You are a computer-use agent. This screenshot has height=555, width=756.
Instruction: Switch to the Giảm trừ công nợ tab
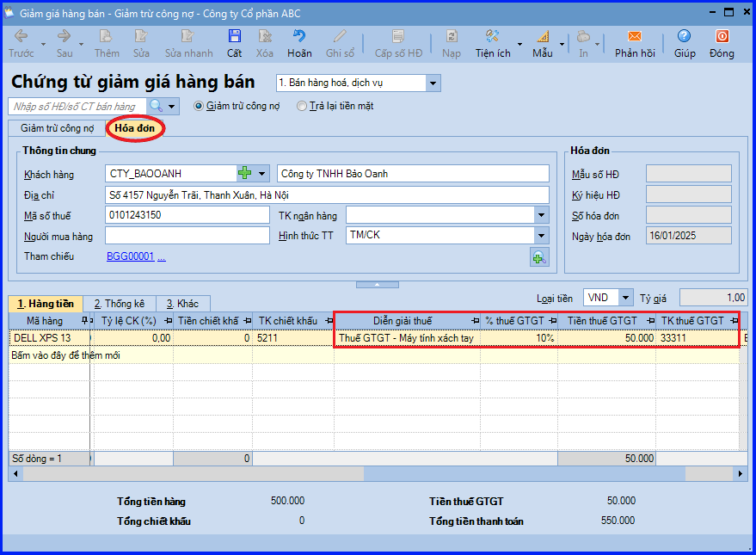pos(57,128)
